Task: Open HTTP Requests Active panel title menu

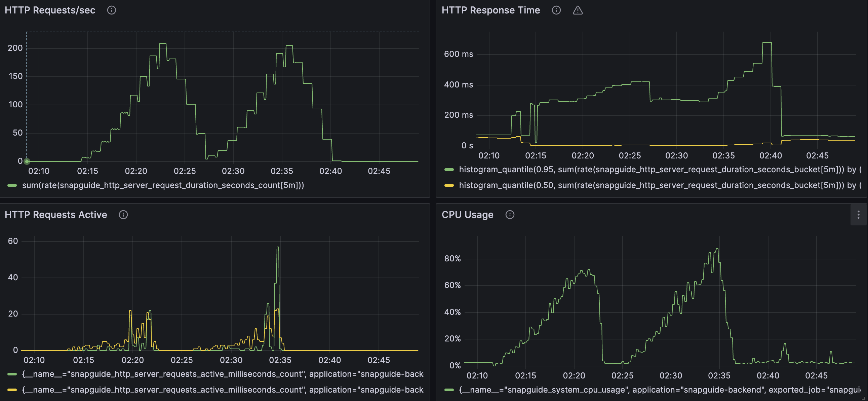Action: click(55, 215)
